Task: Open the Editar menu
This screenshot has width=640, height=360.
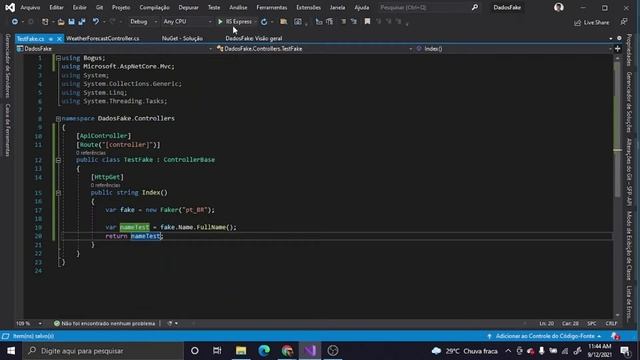Action: click(x=56, y=7)
